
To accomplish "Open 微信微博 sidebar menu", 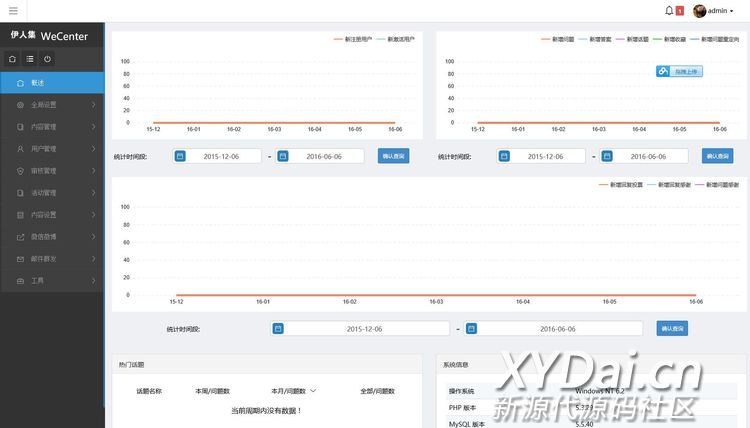I will coord(52,237).
